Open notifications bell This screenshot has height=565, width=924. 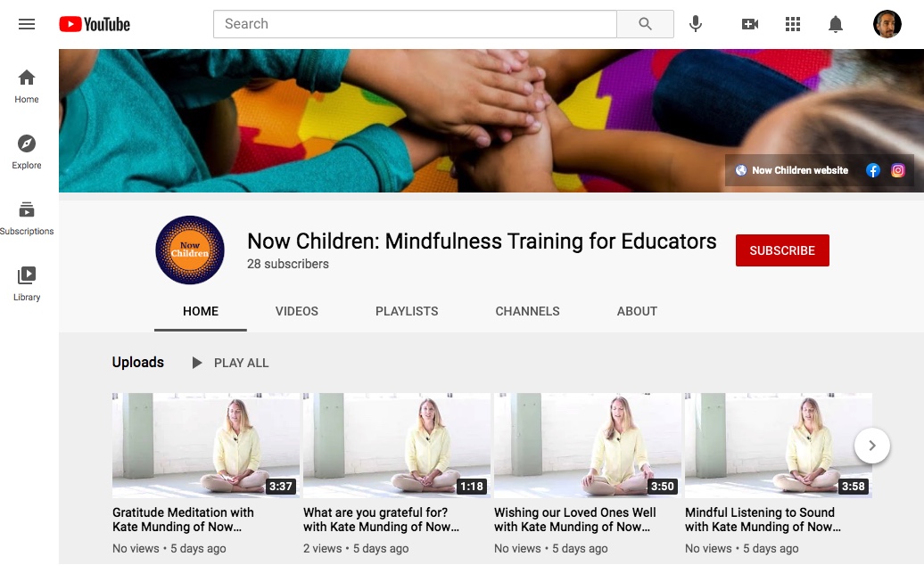pos(836,24)
